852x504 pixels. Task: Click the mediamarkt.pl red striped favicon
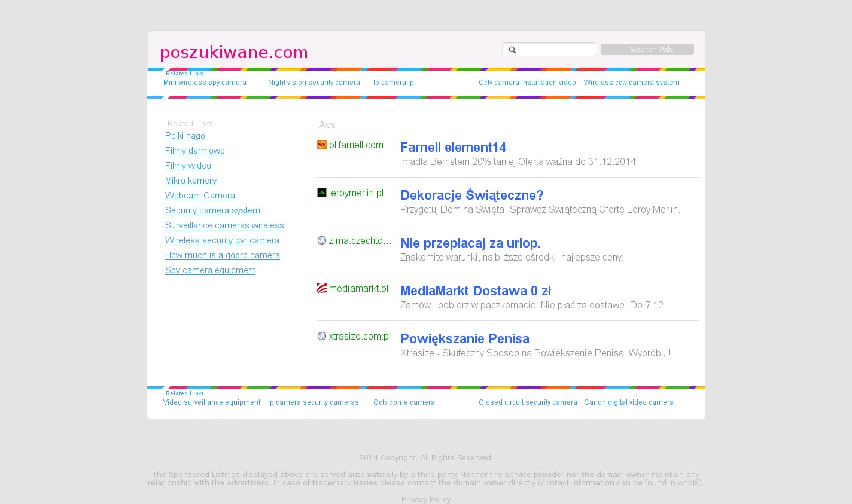pyautogui.click(x=322, y=288)
